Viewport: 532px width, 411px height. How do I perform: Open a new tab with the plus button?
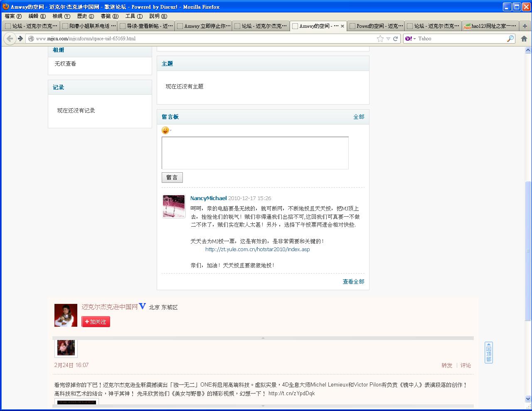525,26
